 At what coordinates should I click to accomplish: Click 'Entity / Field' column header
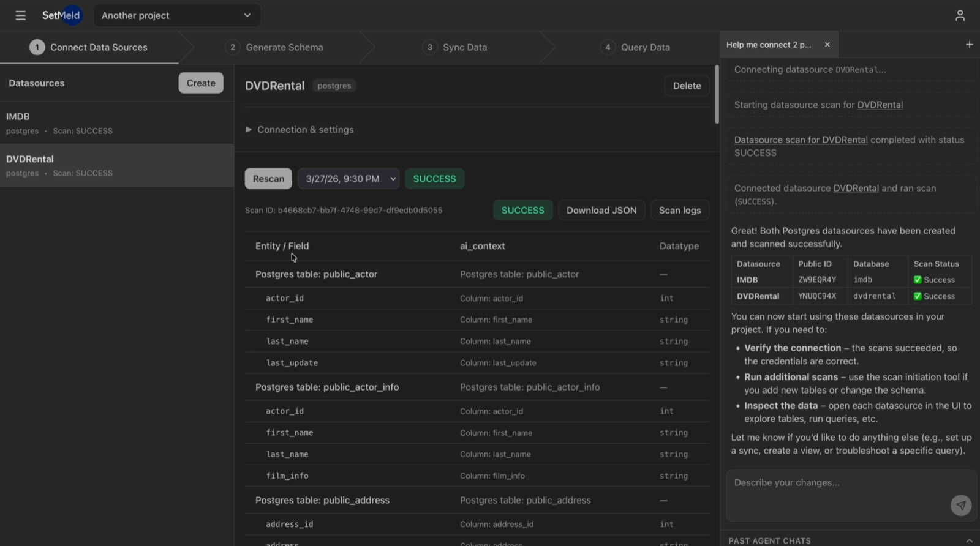[x=282, y=246]
